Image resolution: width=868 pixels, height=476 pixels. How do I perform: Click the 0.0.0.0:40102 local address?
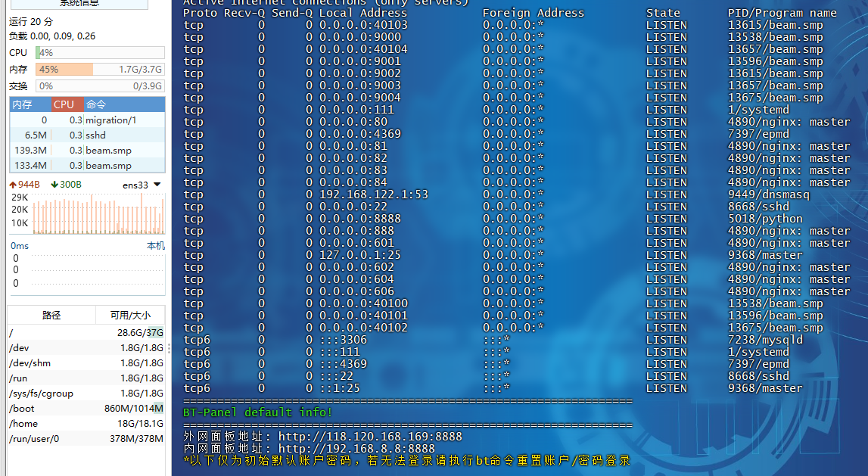(x=363, y=328)
